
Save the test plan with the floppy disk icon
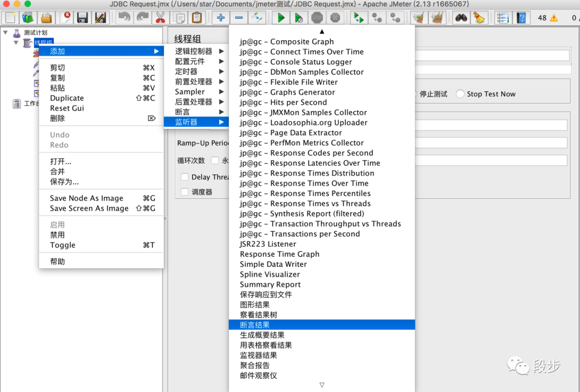pos(82,17)
